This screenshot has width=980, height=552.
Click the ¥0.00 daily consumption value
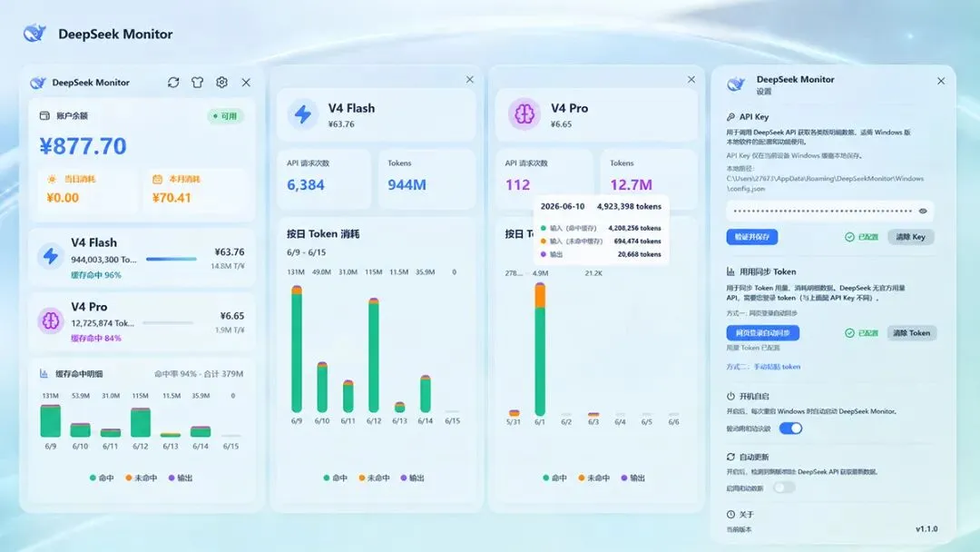click(x=63, y=198)
